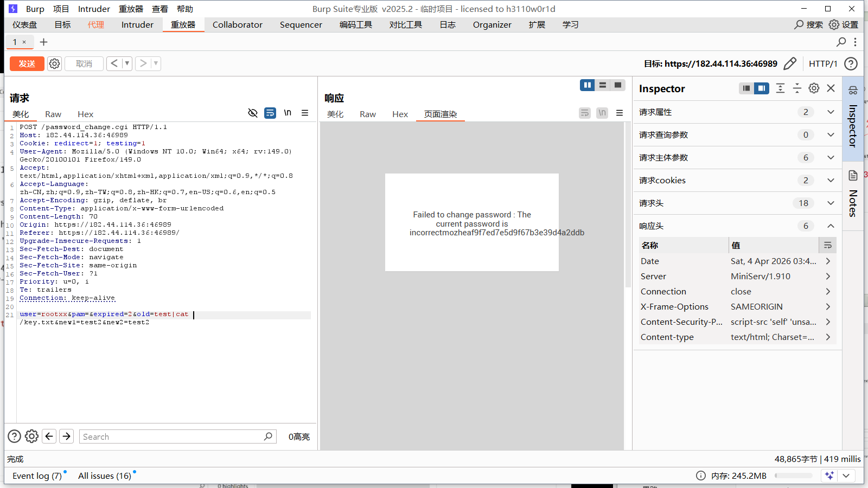Click the 取消 cancel button
868x488 pixels.
click(84, 63)
